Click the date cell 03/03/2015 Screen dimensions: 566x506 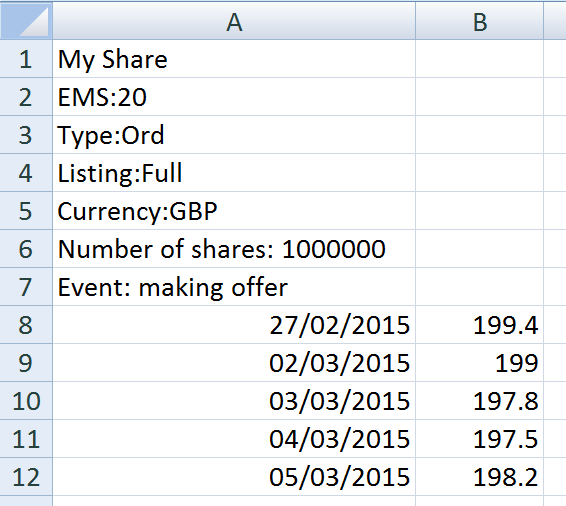coord(234,401)
